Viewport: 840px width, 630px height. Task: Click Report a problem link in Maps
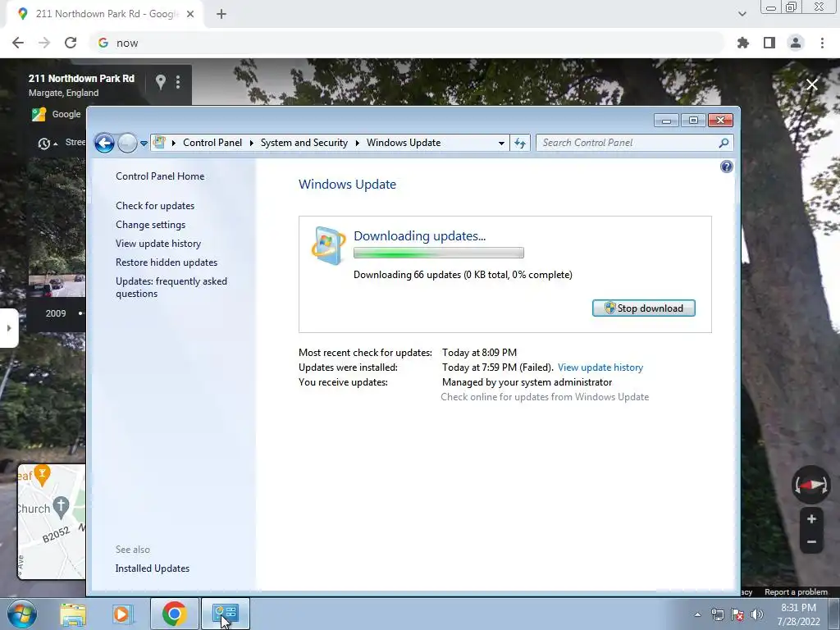(796, 592)
